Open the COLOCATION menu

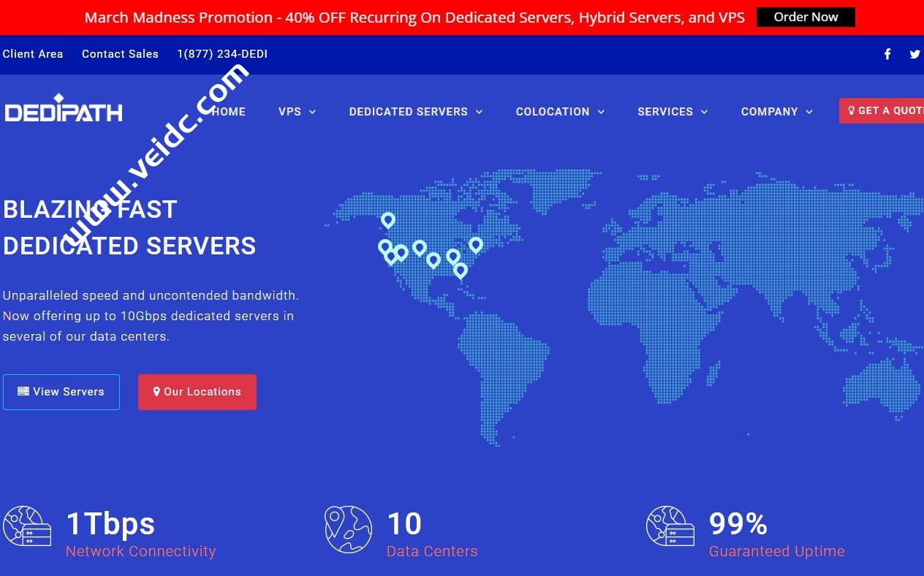(x=553, y=112)
